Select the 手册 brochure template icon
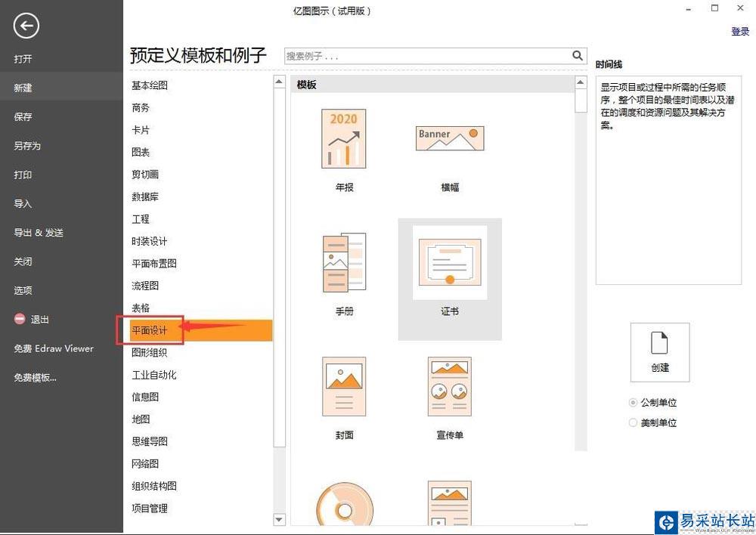Screen dimensions: 756x535 coord(344,262)
